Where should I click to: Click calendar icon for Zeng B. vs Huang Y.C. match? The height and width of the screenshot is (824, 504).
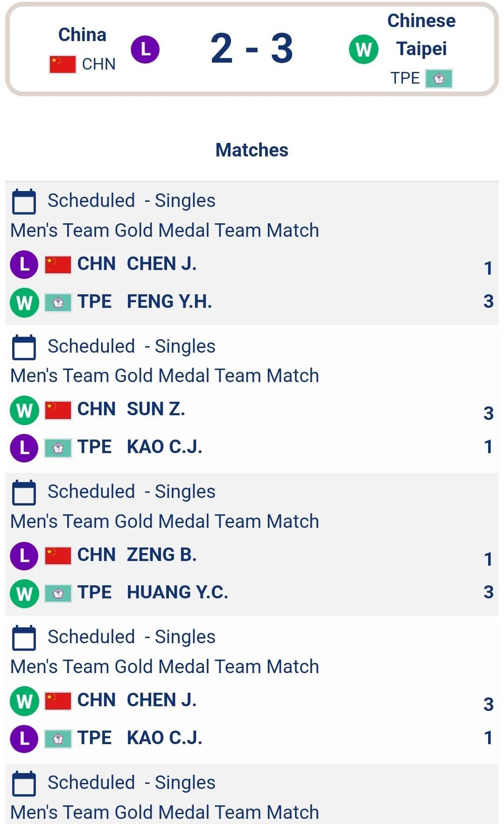click(24, 492)
